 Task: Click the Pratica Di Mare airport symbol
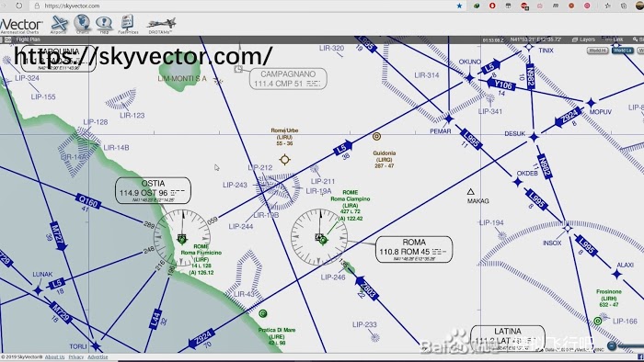coord(263,313)
